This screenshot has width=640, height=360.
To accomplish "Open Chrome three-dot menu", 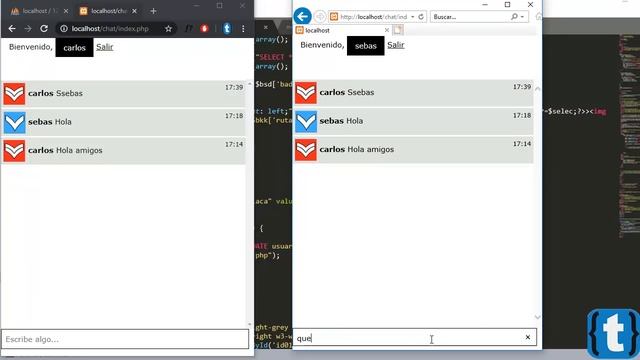I will [x=243, y=29].
